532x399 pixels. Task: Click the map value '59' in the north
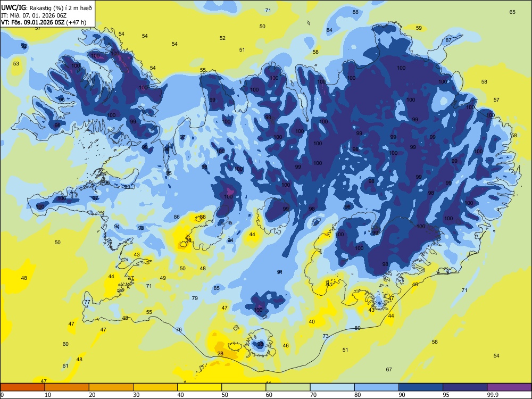(x=419, y=28)
